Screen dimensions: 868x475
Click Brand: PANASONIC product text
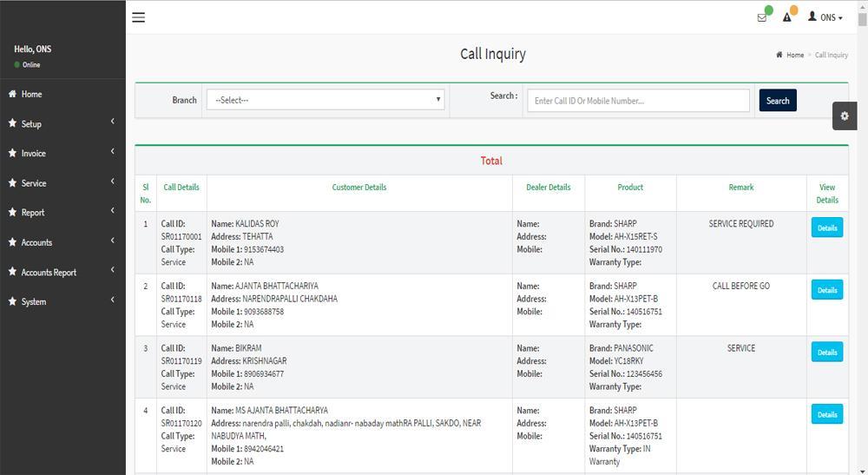click(x=621, y=348)
